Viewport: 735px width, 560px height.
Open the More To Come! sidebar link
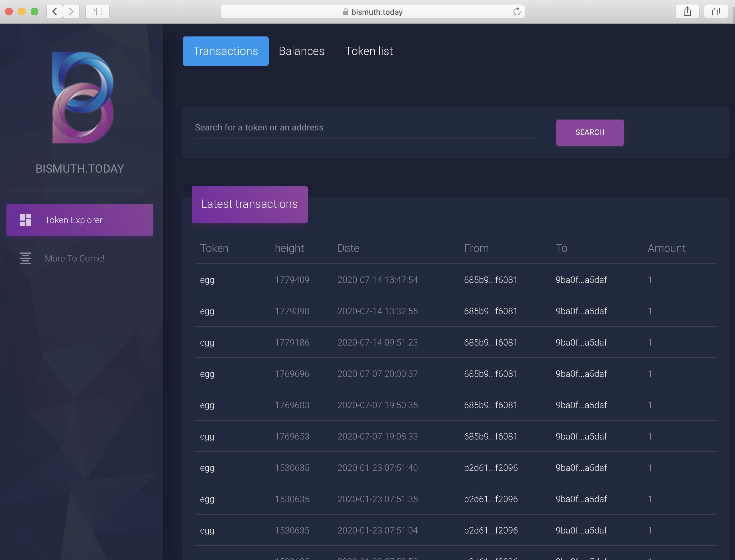pos(75,258)
